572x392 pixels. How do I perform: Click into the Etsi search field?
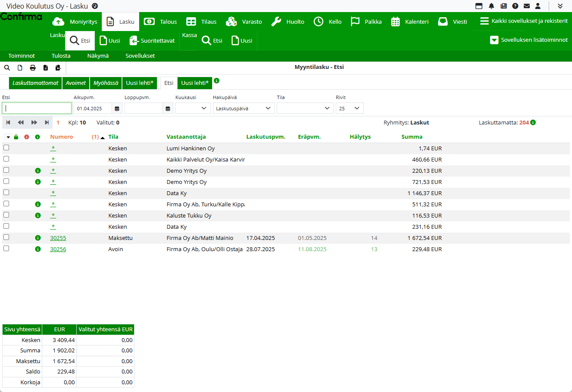(x=37, y=109)
